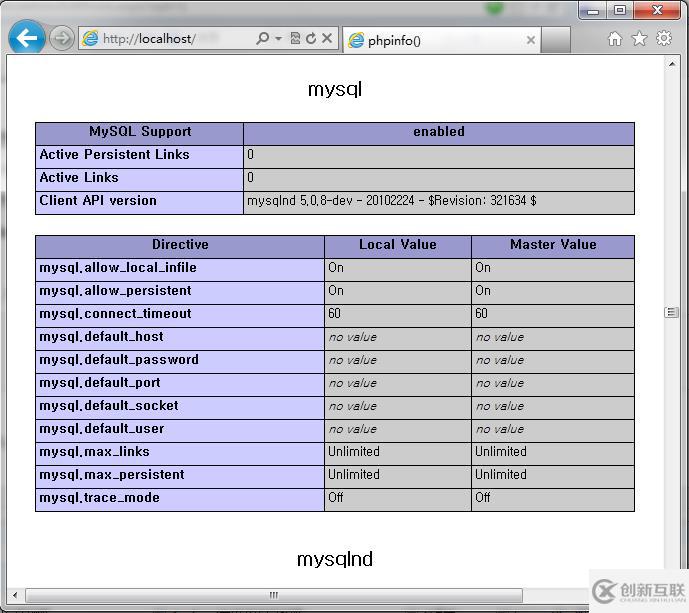Screen dimensions: 689x613
Task: Click the MySQL Support header cell
Action: click(x=139, y=134)
